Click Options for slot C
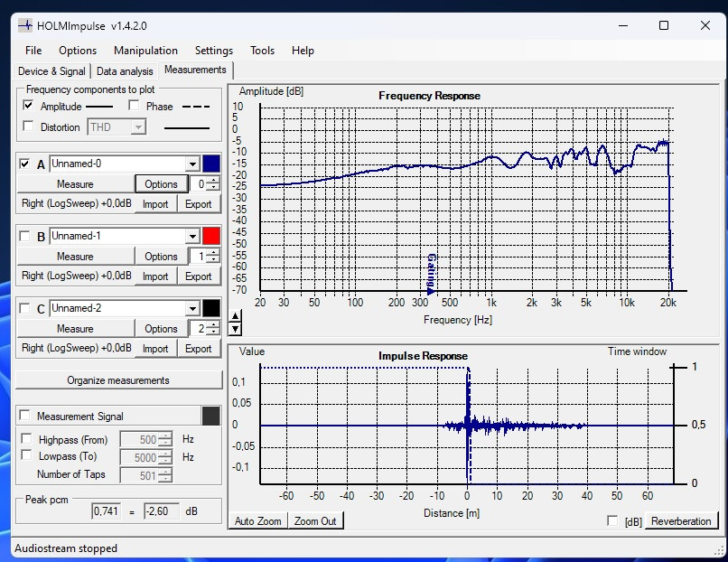 click(161, 328)
